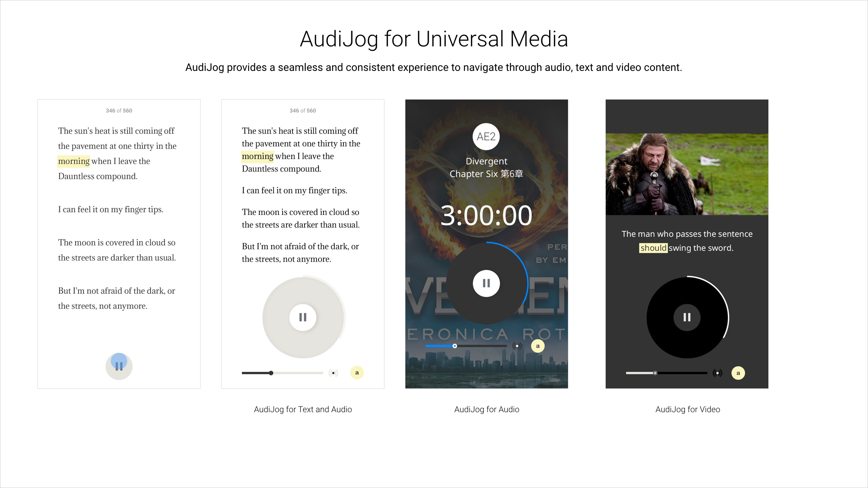Tap the broadcast icon in the Video mockup

click(717, 373)
